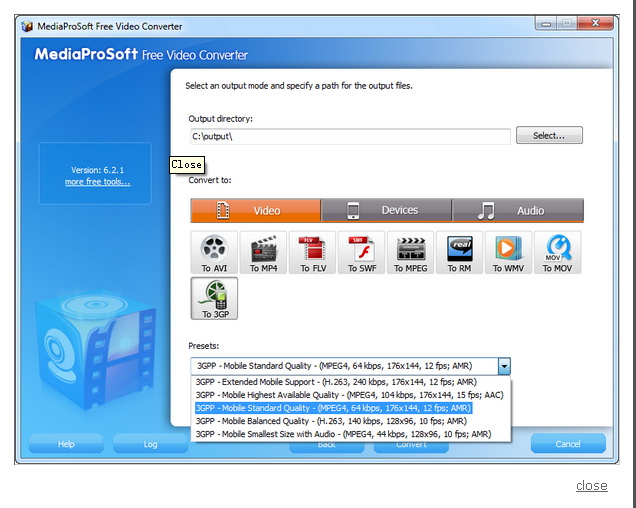The width and height of the screenshot is (636, 508).
Task: Switch to the Audio tab
Action: coord(518,211)
